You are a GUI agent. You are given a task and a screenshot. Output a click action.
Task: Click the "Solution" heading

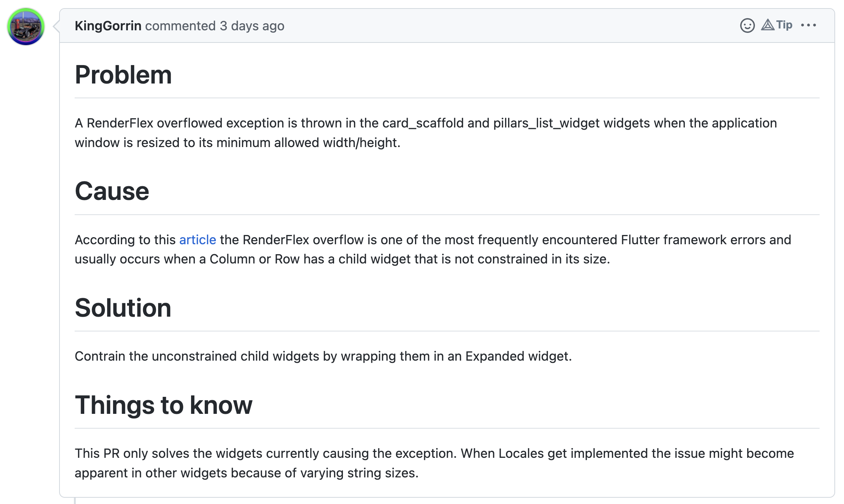[x=123, y=307]
